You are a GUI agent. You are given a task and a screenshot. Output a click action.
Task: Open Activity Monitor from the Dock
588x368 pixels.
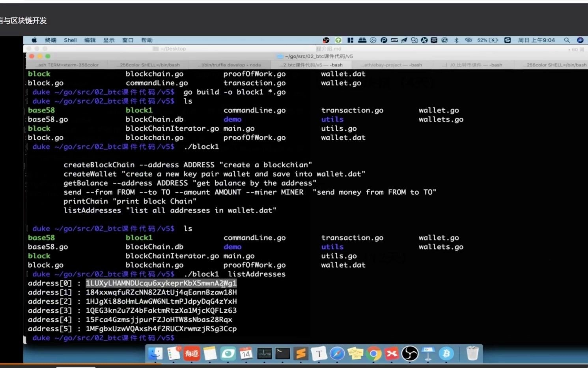[x=264, y=353]
